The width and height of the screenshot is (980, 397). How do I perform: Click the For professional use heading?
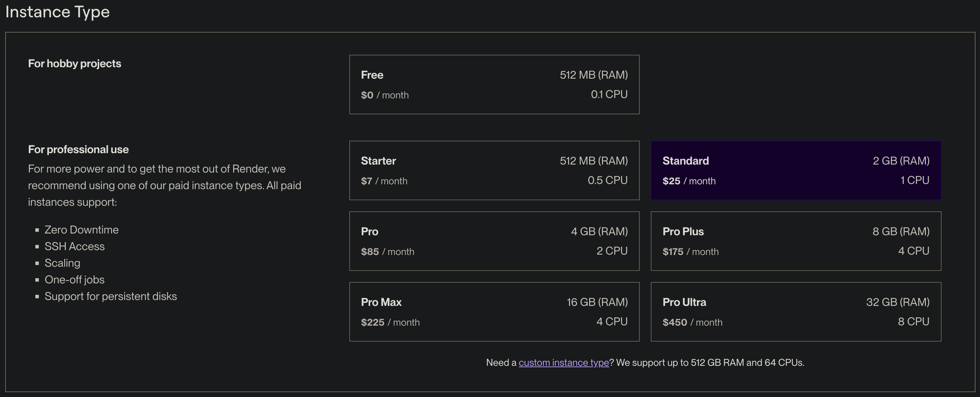(x=78, y=149)
